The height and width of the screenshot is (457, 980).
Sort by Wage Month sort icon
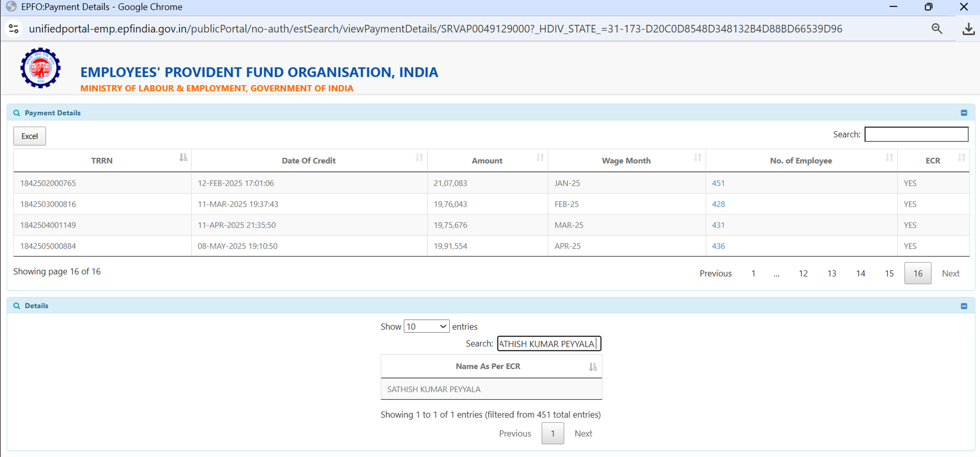tap(698, 158)
